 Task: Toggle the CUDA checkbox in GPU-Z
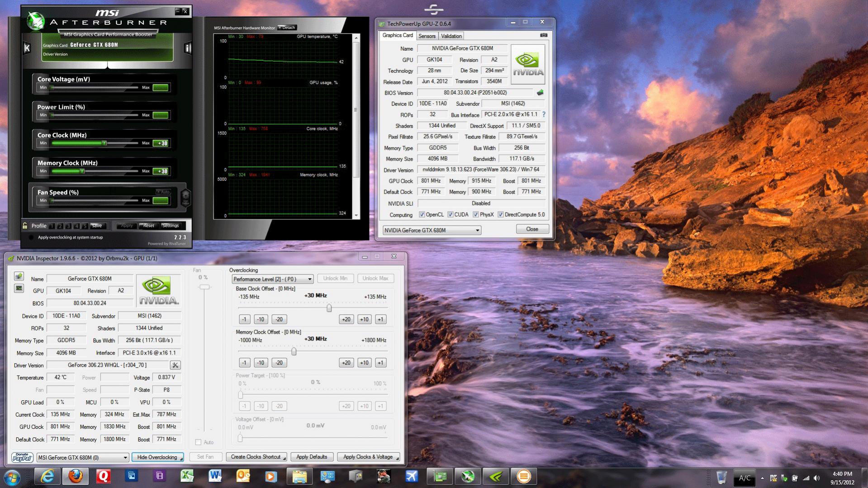pos(450,214)
